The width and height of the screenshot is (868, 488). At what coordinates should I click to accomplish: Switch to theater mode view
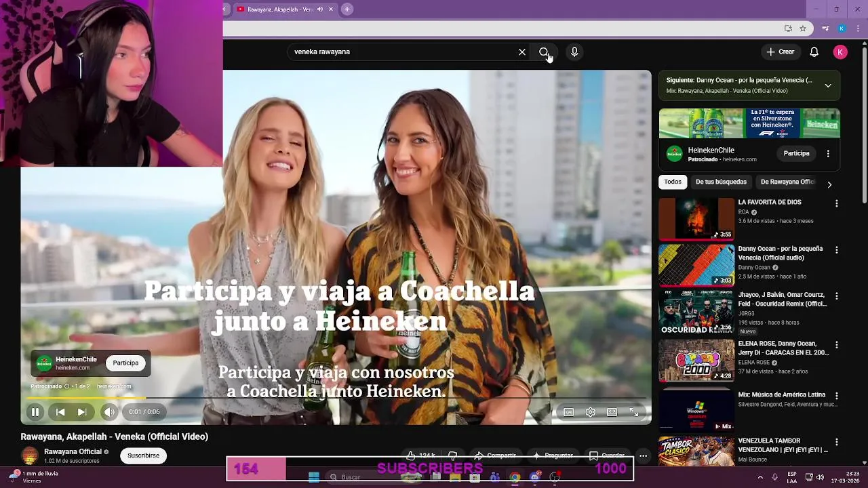[612, 412]
